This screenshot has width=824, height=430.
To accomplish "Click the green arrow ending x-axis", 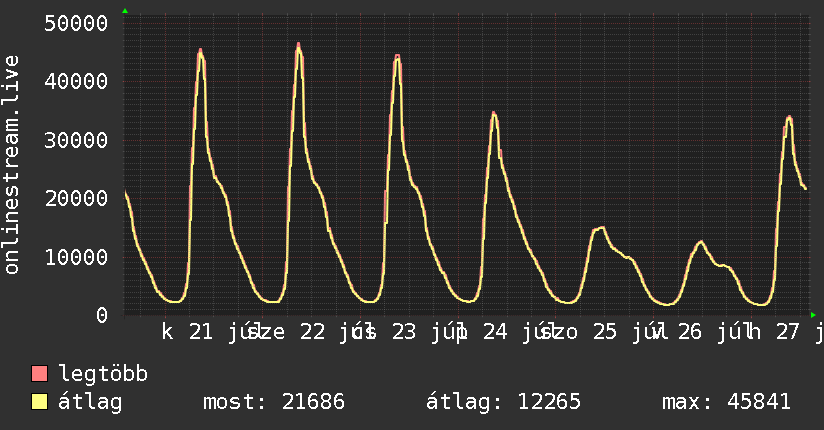I will click(813, 315).
